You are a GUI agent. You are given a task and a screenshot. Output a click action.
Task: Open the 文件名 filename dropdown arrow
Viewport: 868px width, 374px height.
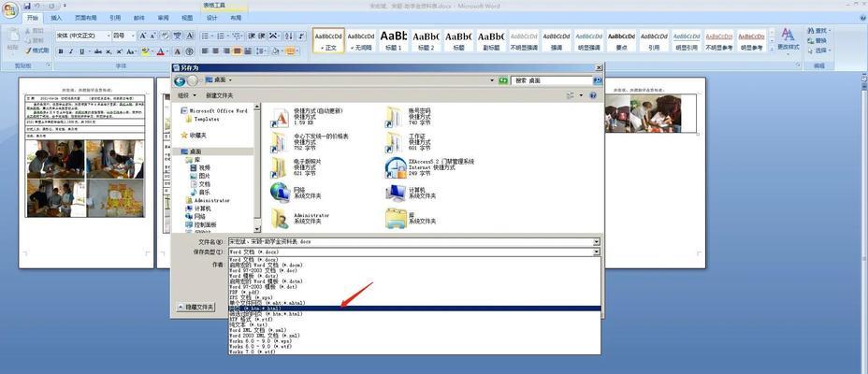tap(597, 242)
